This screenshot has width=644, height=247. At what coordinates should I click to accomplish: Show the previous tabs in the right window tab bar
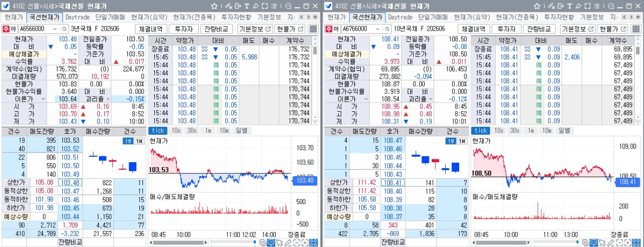[x=623, y=17]
